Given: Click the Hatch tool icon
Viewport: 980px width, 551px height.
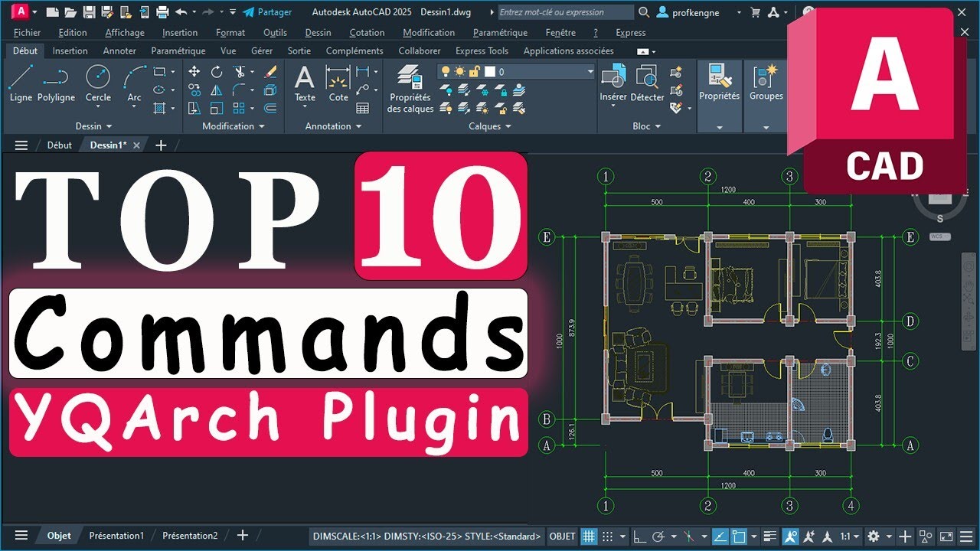Looking at the screenshot, I should [159, 108].
